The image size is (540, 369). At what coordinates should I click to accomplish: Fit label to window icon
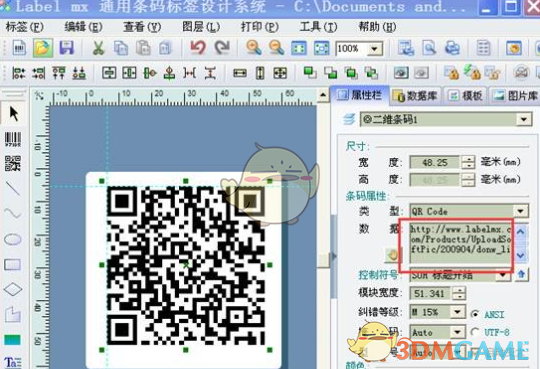[299, 48]
